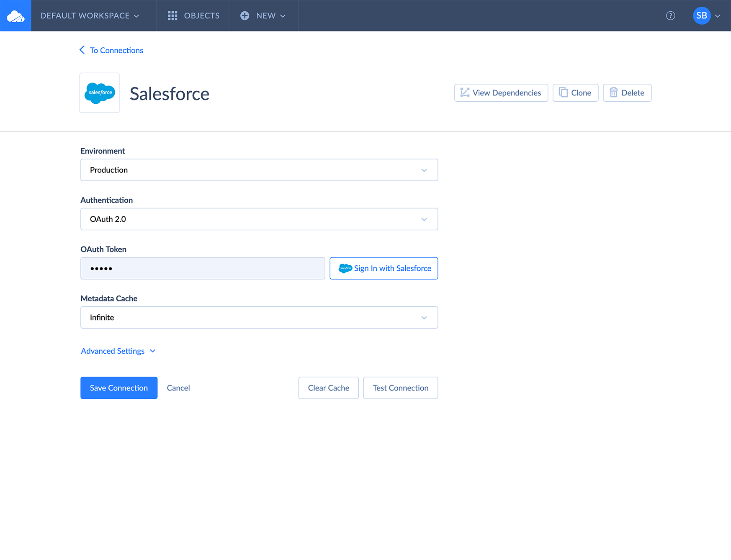Click the Clone copy icon
The image size is (731, 560).
pyautogui.click(x=563, y=92)
